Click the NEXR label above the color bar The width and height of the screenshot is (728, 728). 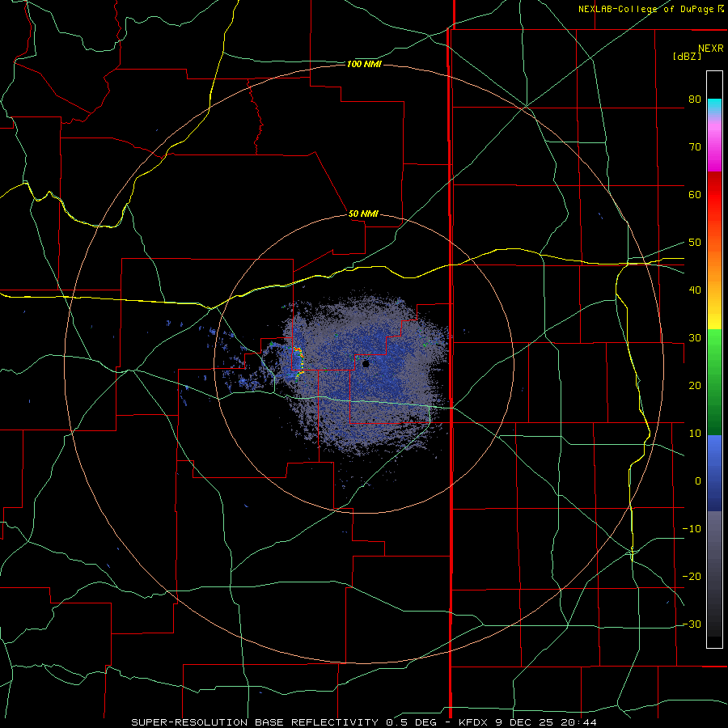(711, 49)
